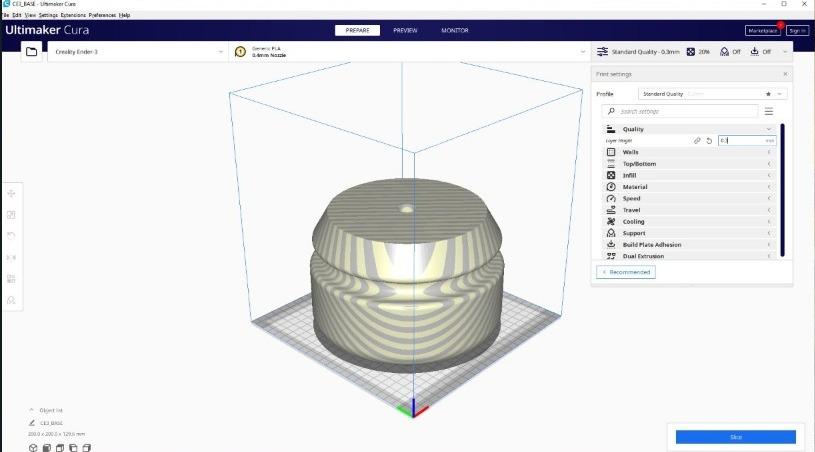Open the Creality Ender-3 printer dropdown
Image resolution: width=815 pixels, height=452 pixels.
[x=138, y=51]
